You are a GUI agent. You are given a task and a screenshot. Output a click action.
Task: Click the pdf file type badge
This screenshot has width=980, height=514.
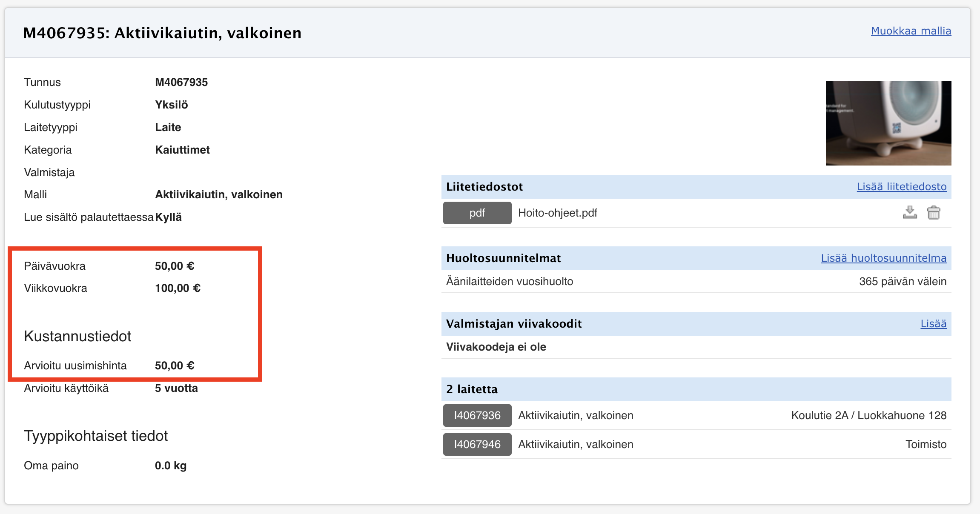click(x=477, y=213)
